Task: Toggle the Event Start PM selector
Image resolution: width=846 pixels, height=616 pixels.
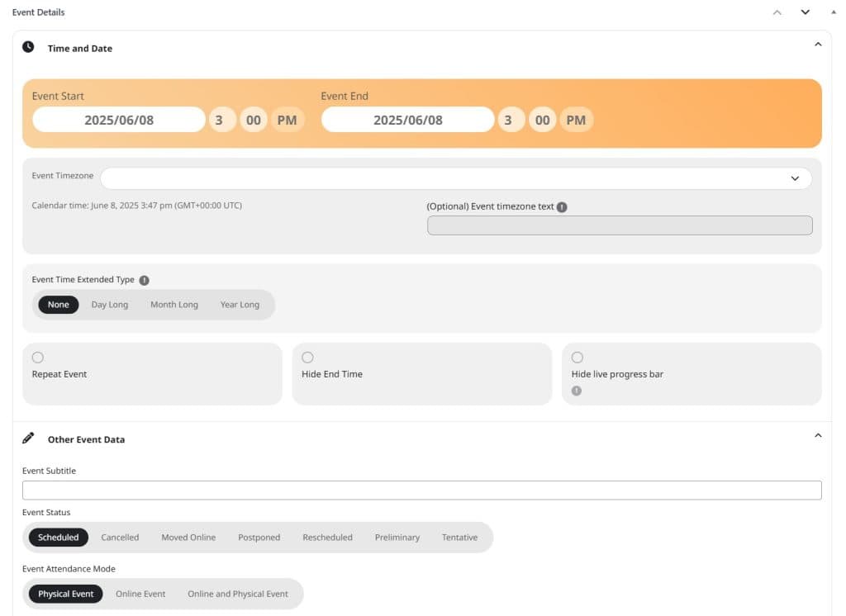Action: tap(287, 120)
